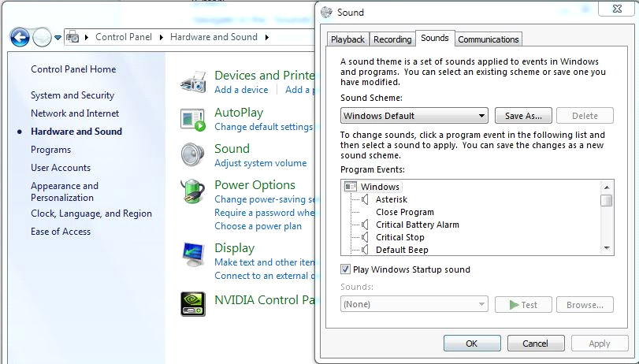Click the Back arrow button
Screen dimensions: 639x364
click(x=20, y=38)
